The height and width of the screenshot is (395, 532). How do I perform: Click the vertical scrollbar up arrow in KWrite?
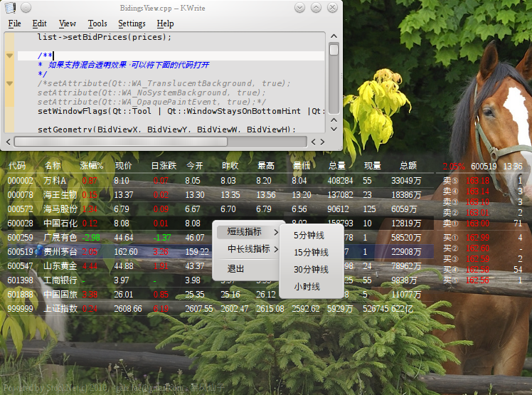[334, 36]
